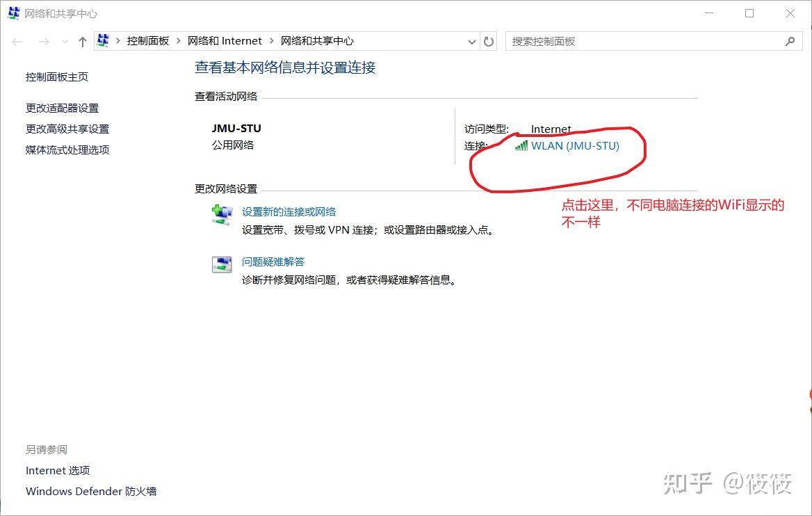Viewport: 812px width, 516px height.
Task: Click the JMU-STU network name
Action: click(236, 128)
